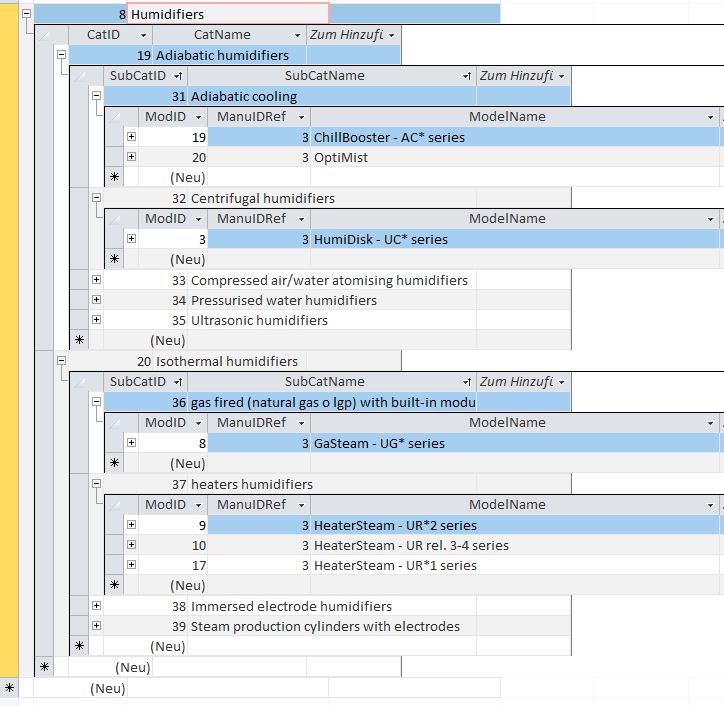The width and height of the screenshot is (724, 706).
Task: Collapse the gas fired subcategory 36
Action: [97, 402]
